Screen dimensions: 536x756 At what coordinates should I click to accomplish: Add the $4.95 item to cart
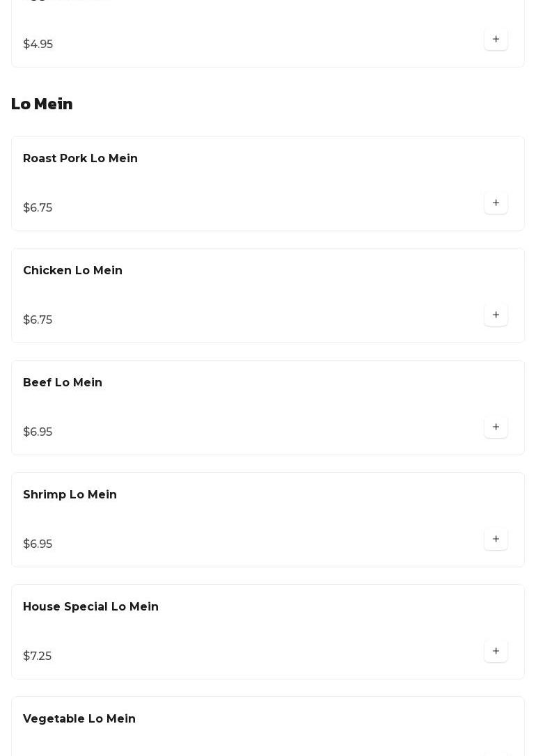point(496,40)
